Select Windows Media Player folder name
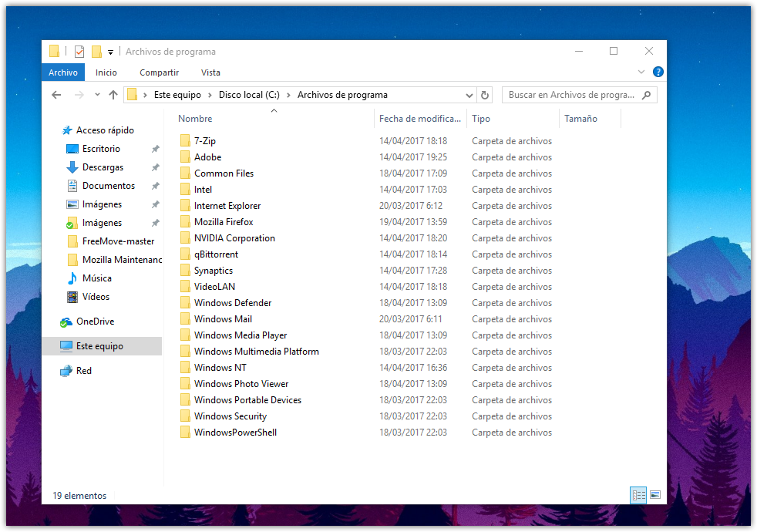 coord(241,335)
